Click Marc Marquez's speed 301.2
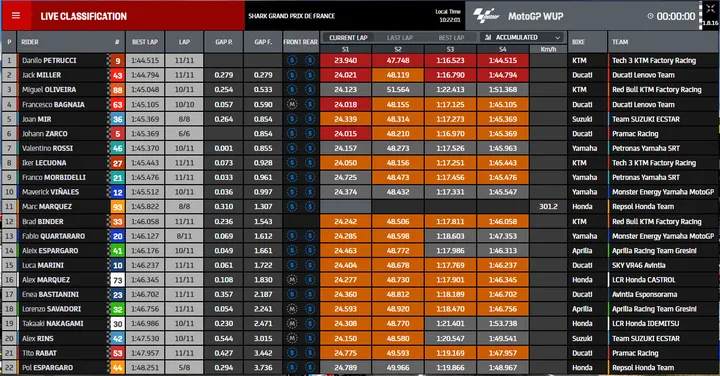Image resolution: width=720 pixels, height=376 pixels. (548, 207)
